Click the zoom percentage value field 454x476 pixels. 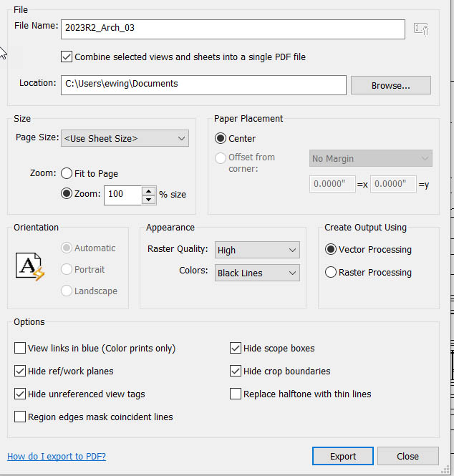coord(123,195)
